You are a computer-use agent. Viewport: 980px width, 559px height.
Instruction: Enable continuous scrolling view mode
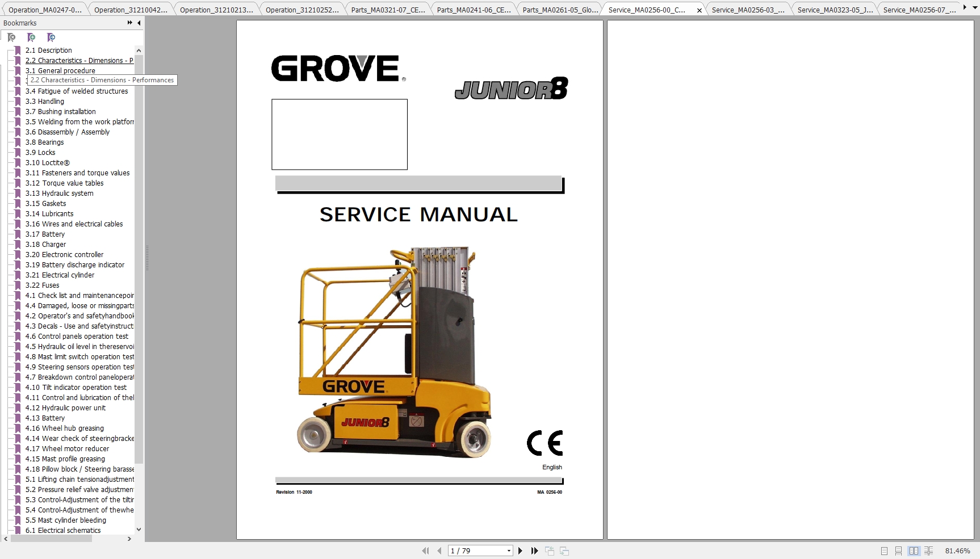click(x=898, y=550)
